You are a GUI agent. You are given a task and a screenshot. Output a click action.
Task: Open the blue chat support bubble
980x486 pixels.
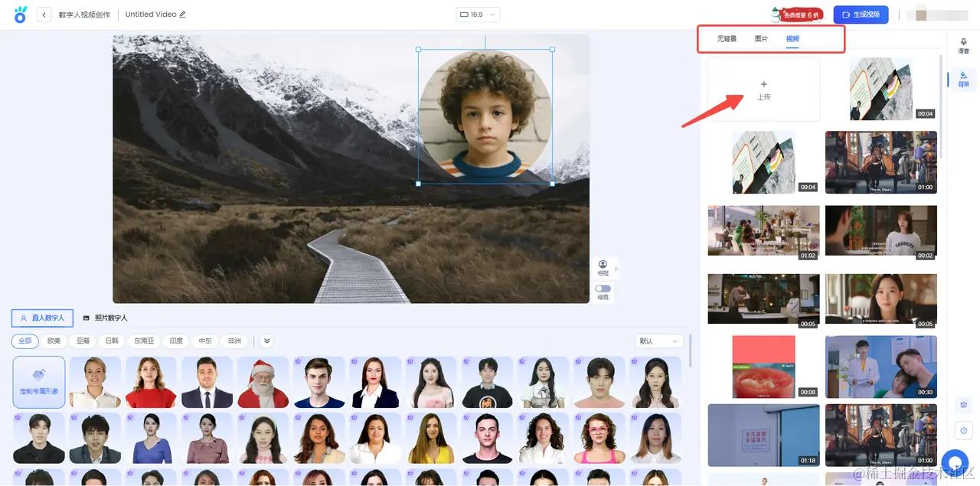tap(955, 462)
